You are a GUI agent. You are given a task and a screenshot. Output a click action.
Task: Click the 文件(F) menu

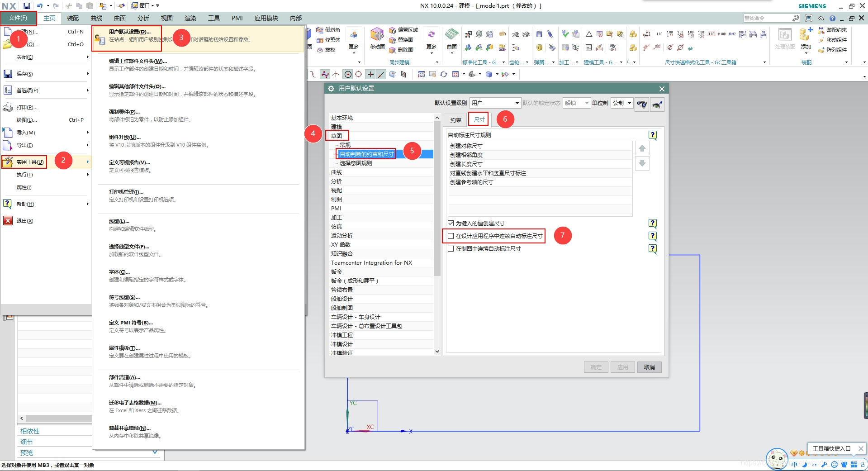[18, 18]
